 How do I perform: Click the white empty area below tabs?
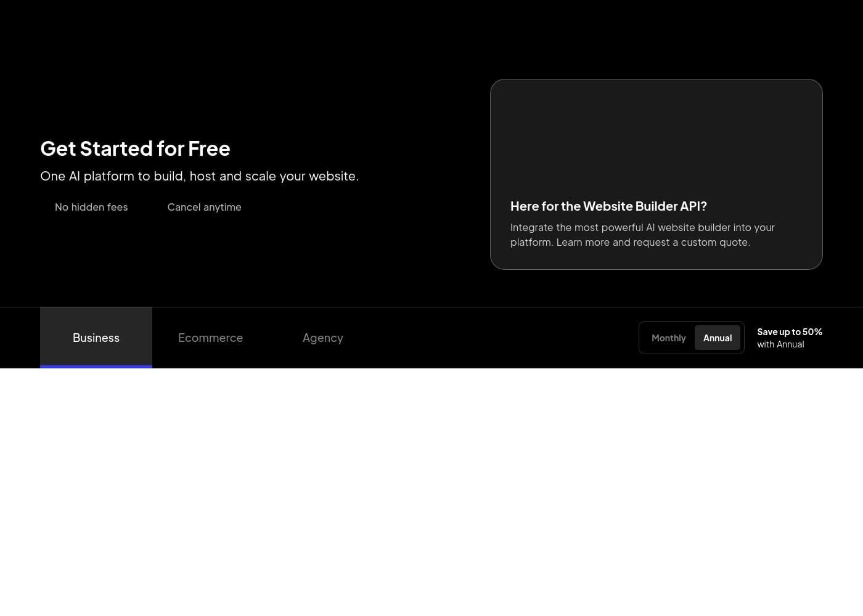431,493
